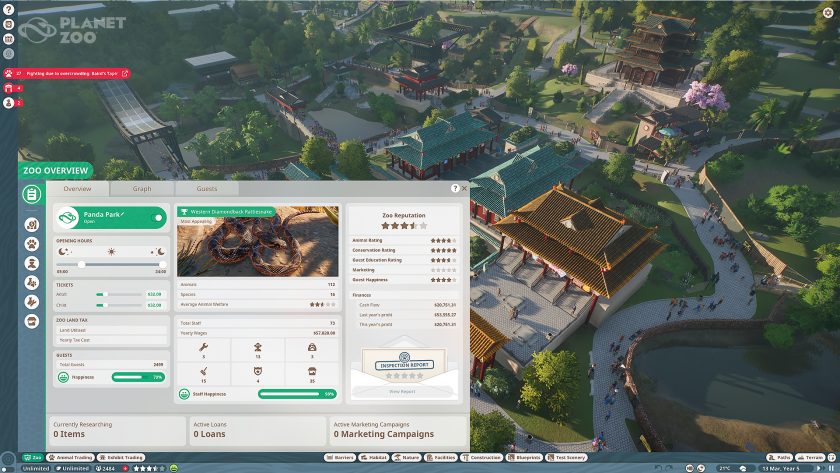Open the Construction build menu

pos(482,457)
